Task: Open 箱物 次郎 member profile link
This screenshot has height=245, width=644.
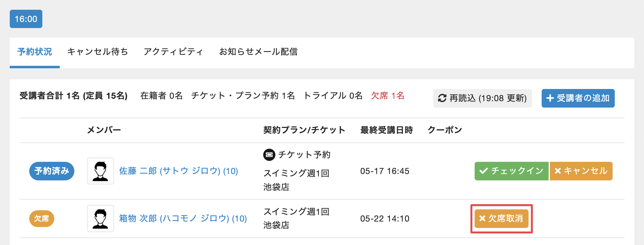Action: 183,218
